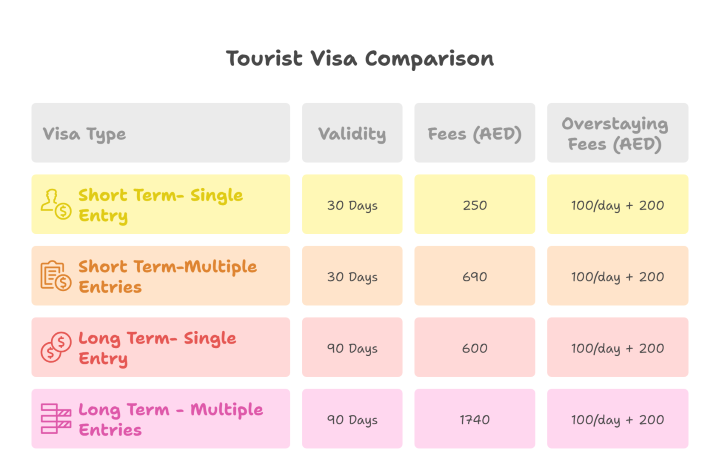Click the 600 fee cell
Screen dimensions: 720x471
point(475,349)
